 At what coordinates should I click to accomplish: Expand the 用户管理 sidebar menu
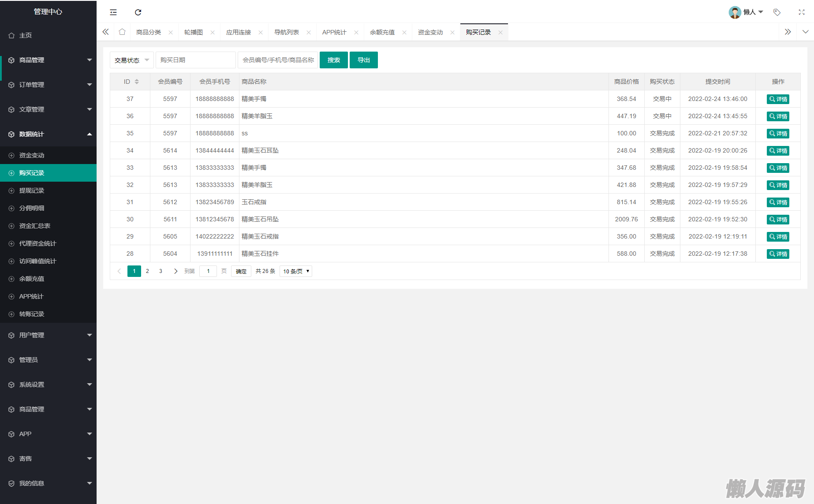48,335
